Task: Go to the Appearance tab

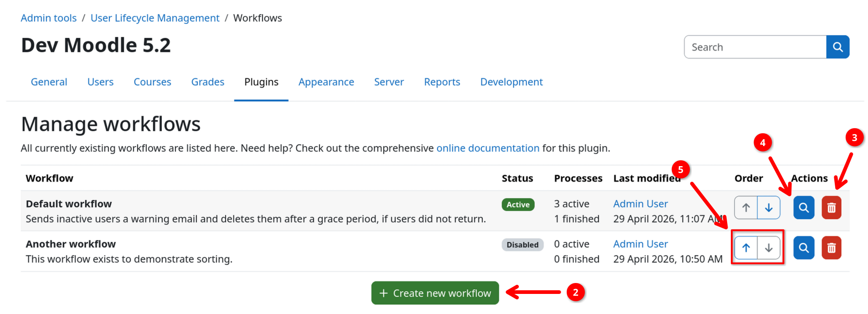Action: 326,82
